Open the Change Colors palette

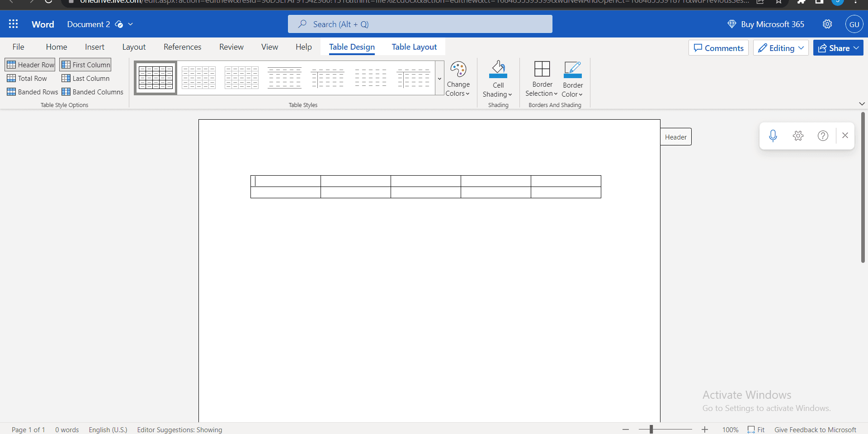(x=458, y=79)
